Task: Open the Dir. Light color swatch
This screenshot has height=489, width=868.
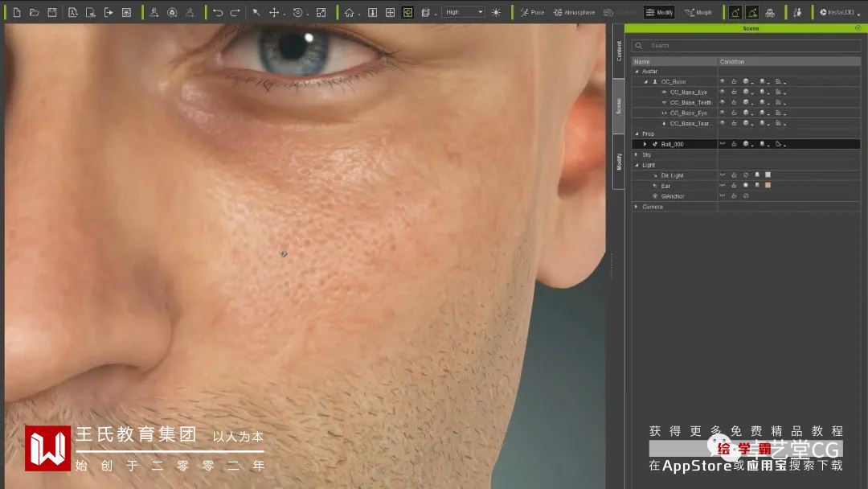Action: pyautogui.click(x=768, y=175)
